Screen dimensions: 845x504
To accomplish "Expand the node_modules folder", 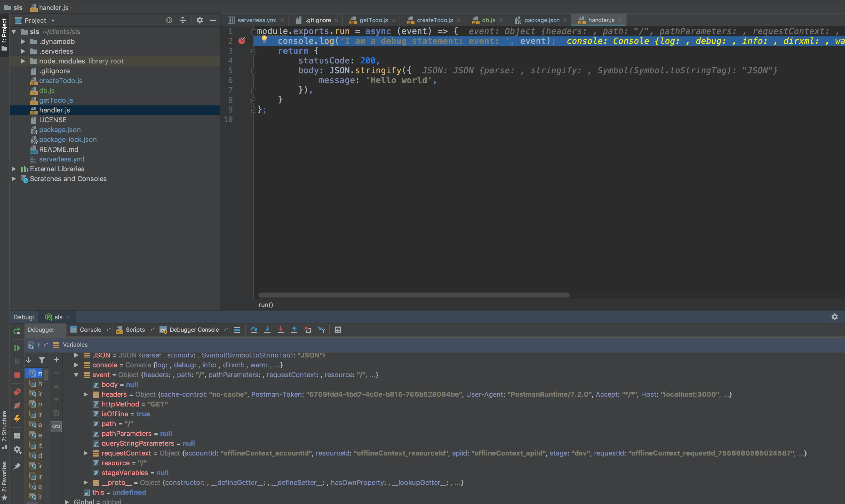I will 23,61.
